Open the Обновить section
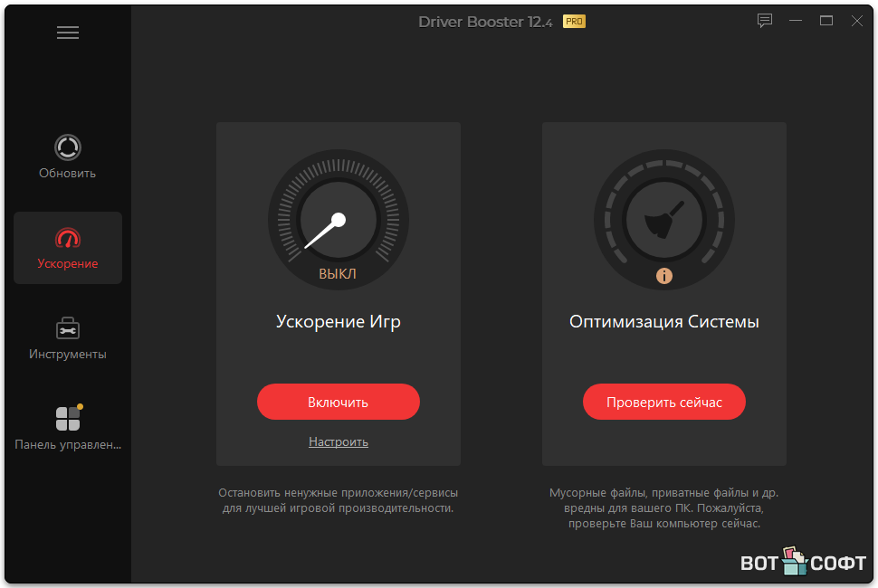878x588 pixels. click(68, 156)
